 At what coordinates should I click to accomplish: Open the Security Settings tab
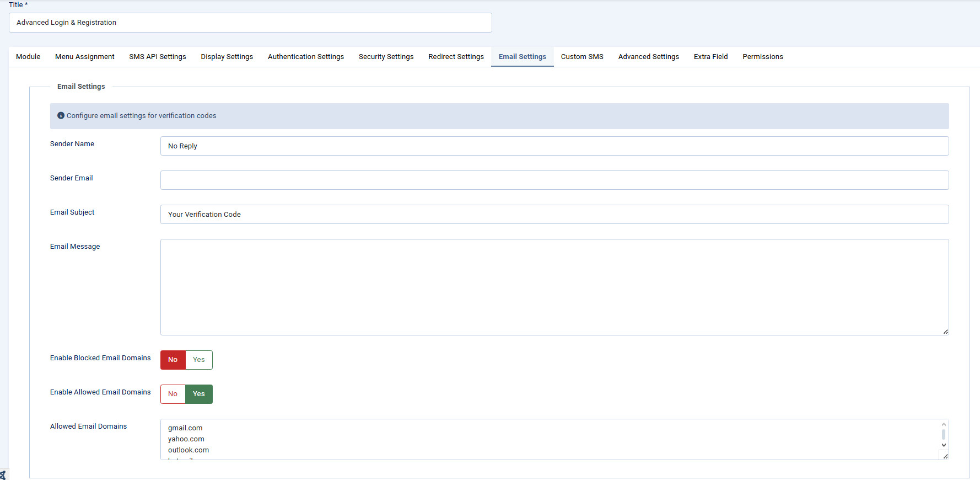(386, 57)
